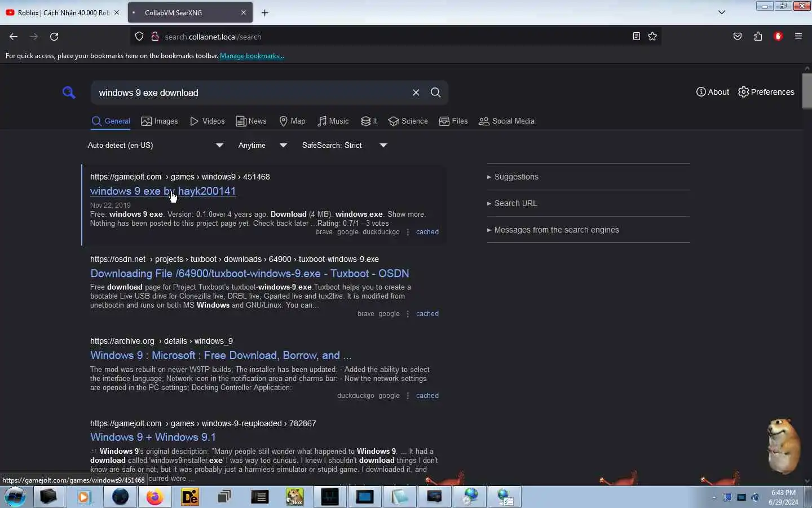Select the Music search category
Image resolution: width=812 pixels, height=508 pixels.
coord(333,121)
